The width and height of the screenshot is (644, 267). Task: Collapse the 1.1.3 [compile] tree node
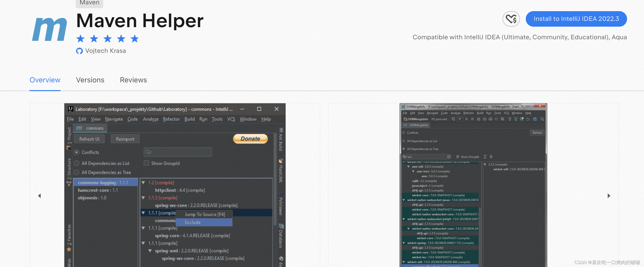click(143, 198)
